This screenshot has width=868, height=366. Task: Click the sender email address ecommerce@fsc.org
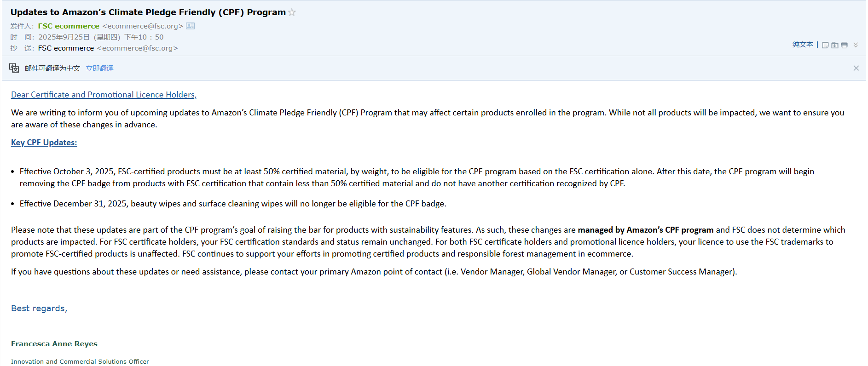(143, 26)
